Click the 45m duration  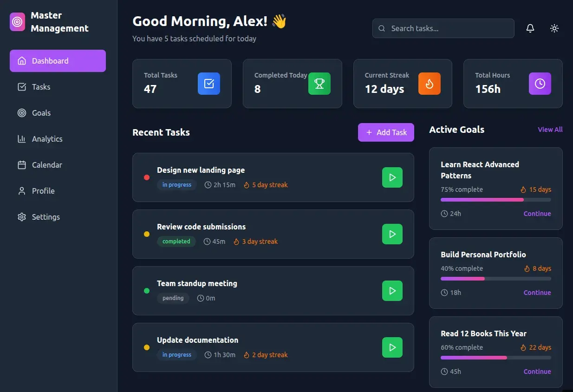215,242
